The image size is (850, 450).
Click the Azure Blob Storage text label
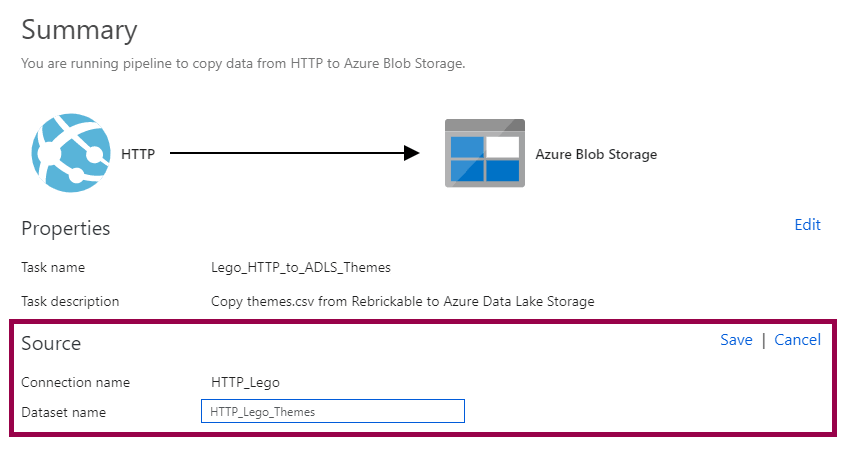(596, 154)
